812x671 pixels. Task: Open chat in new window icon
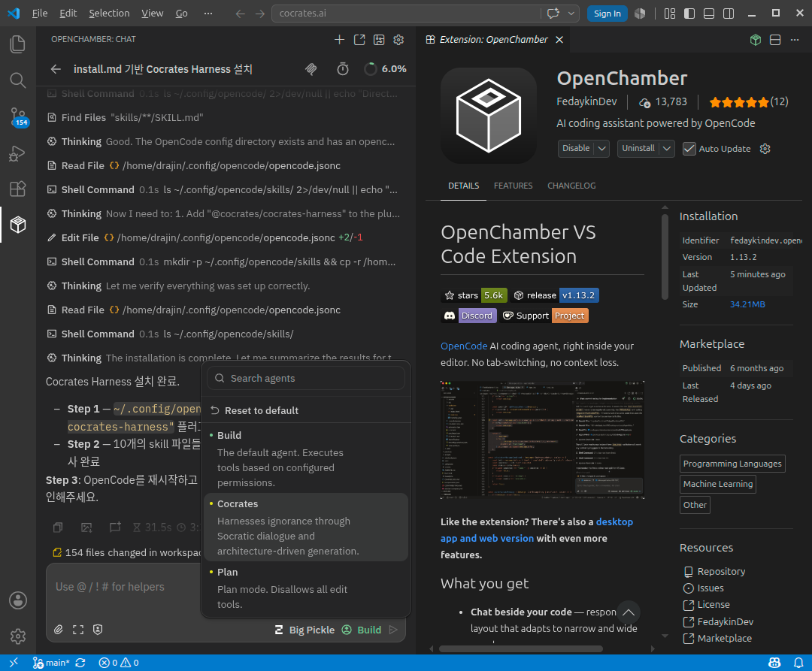click(x=359, y=40)
